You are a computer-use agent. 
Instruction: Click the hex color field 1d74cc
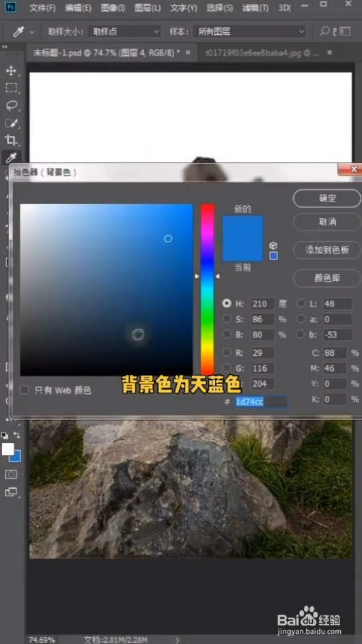261,402
